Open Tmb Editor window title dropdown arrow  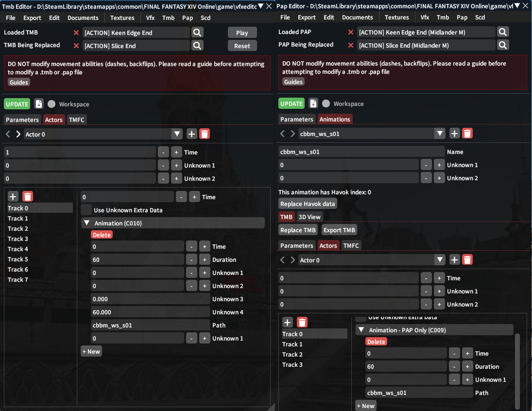point(260,6)
